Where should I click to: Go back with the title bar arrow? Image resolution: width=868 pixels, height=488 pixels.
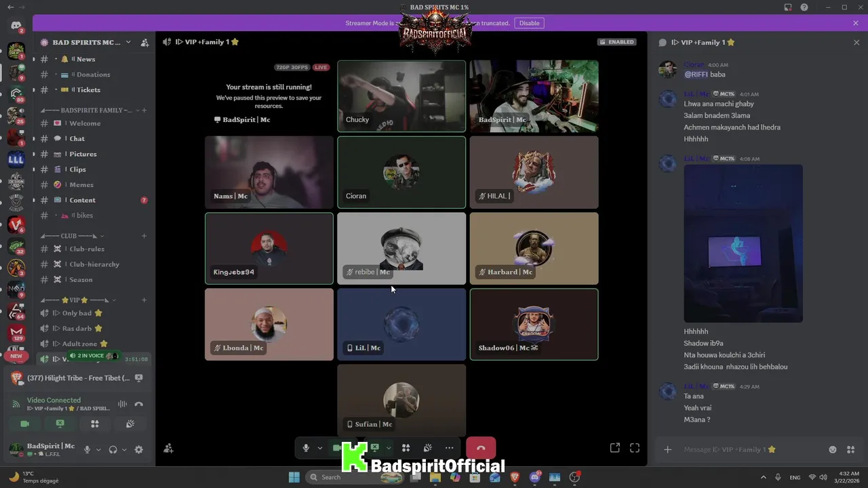(x=10, y=7)
